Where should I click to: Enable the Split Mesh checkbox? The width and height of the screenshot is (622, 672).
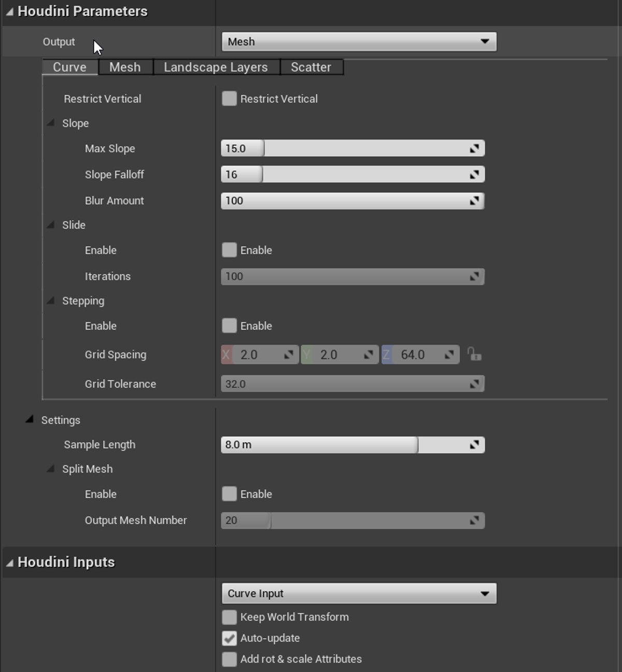point(229,494)
